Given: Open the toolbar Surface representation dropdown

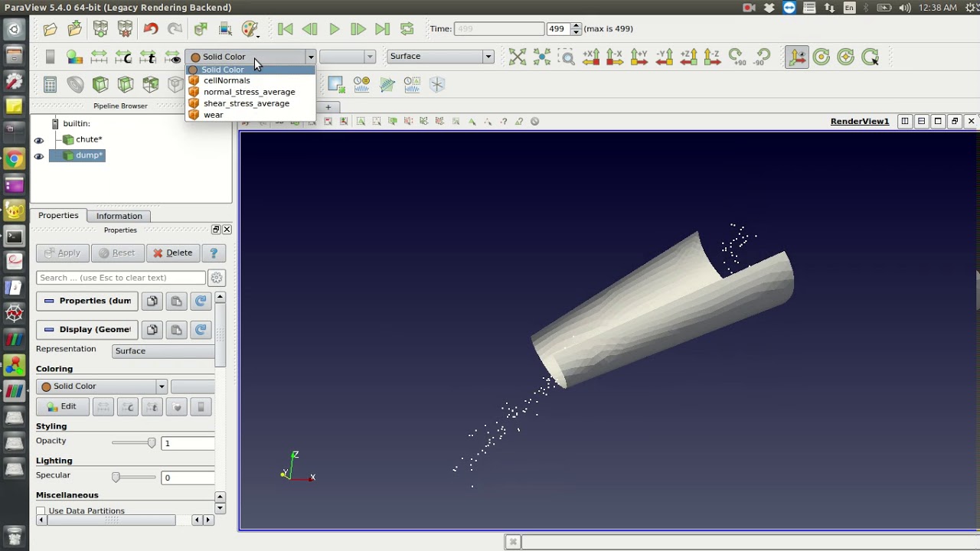Looking at the screenshot, I should (440, 57).
